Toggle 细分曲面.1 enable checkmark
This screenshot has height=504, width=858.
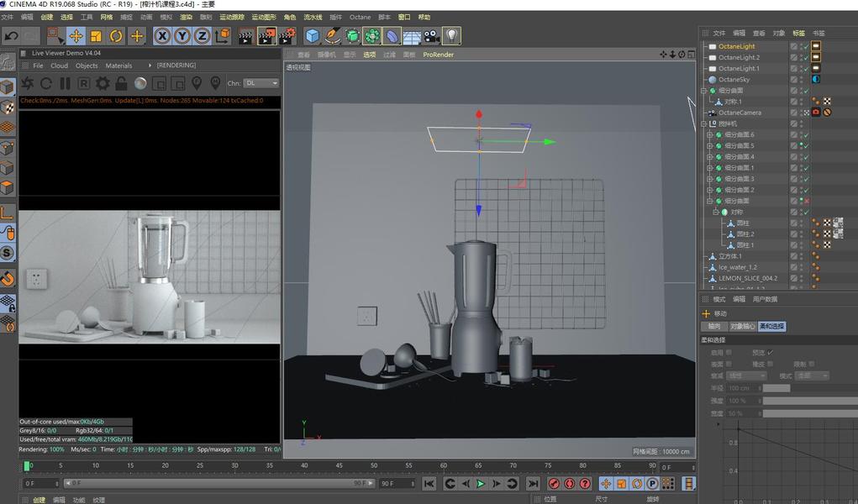click(806, 168)
